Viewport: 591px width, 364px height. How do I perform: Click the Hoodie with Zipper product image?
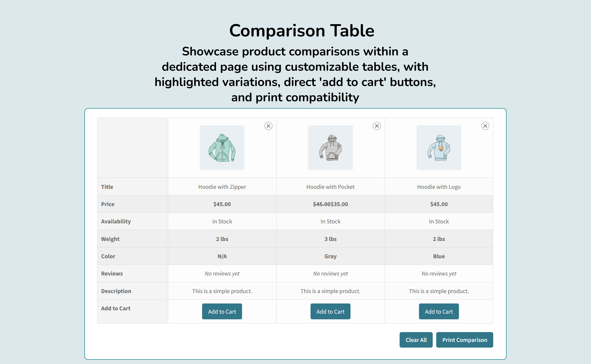[x=222, y=148]
